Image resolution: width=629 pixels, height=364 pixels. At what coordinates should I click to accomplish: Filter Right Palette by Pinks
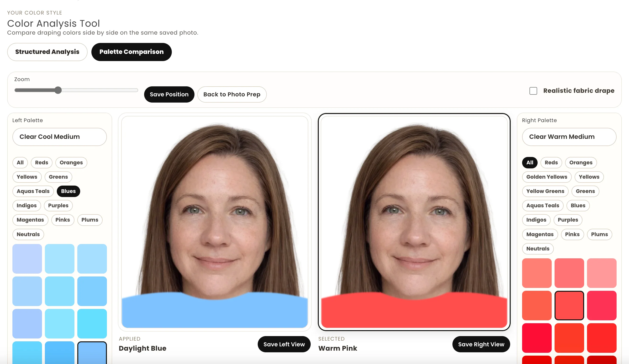(x=572, y=234)
